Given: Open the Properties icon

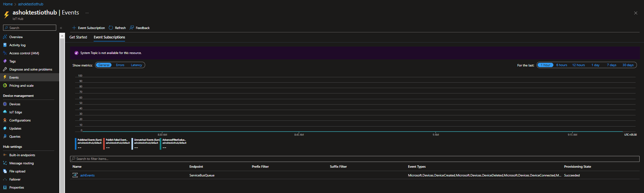Looking at the screenshot, I should click(5, 187).
